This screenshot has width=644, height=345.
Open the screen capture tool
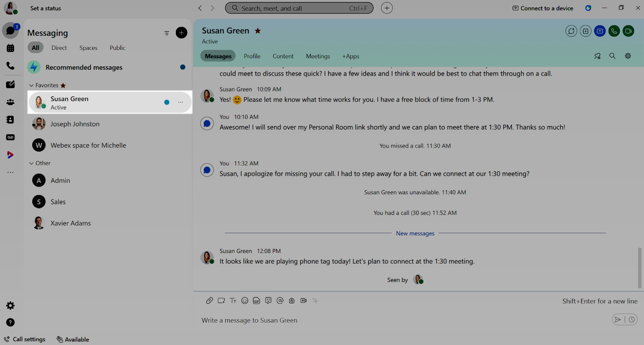[x=221, y=301]
